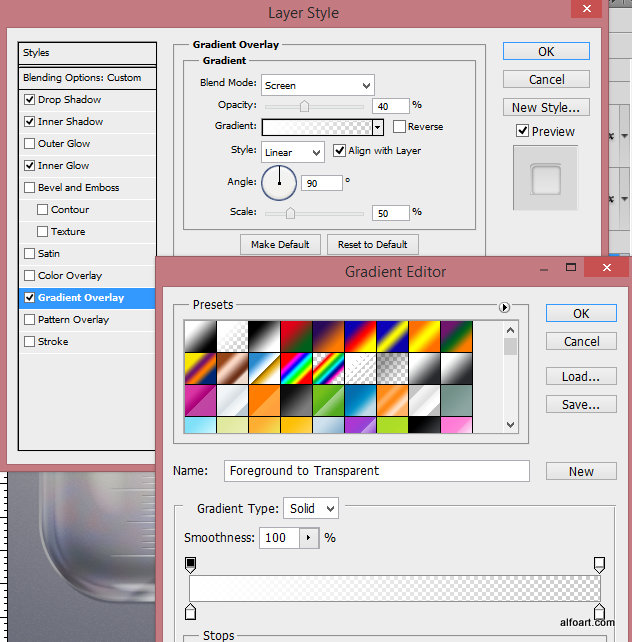
Task: Open the presets flyout menu arrow
Action: pyautogui.click(x=504, y=308)
